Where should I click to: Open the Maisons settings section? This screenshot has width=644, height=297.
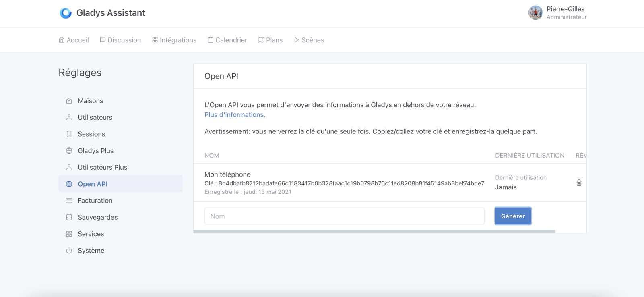[x=90, y=101]
